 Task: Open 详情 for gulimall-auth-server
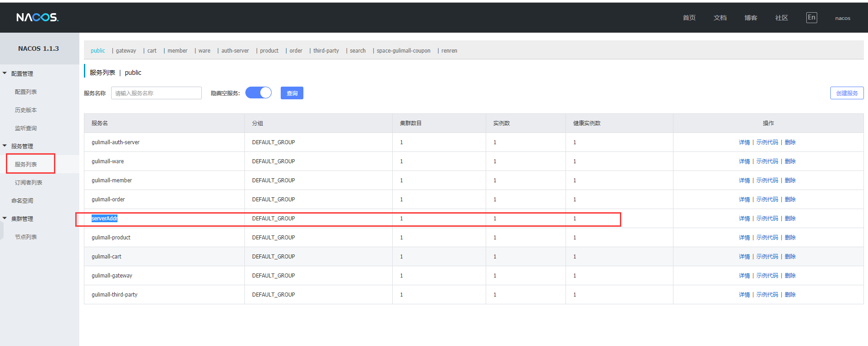point(744,142)
